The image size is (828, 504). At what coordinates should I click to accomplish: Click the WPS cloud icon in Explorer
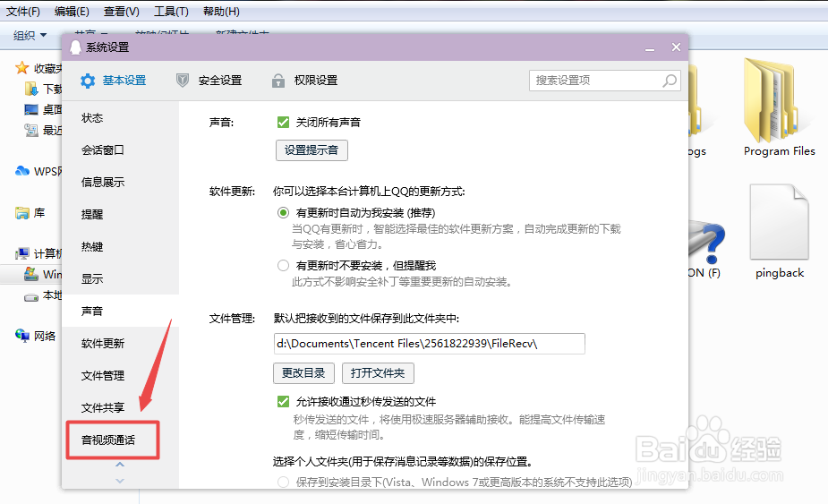(x=22, y=171)
